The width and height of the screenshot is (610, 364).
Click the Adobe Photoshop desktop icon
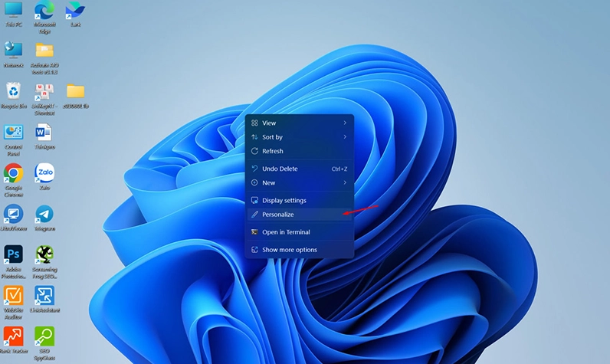[14, 254]
